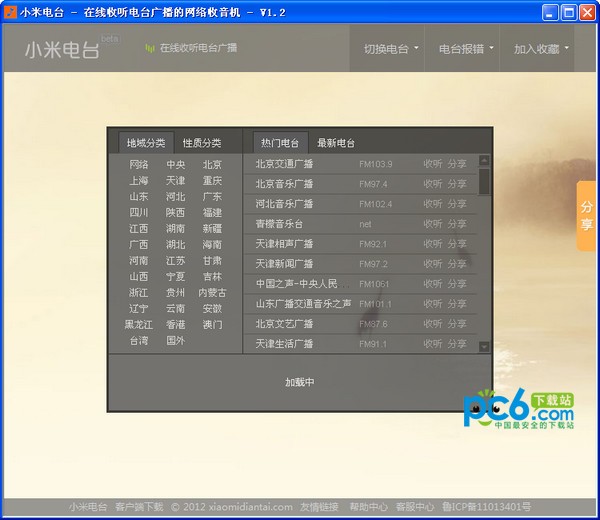Maximize the 小米电台 window
The height and width of the screenshot is (520, 600).
569,12
